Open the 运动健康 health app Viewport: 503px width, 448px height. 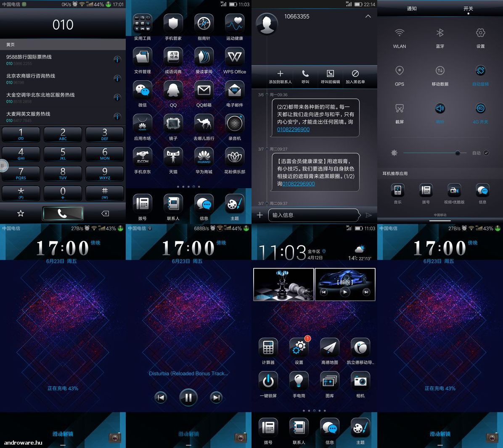tap(235, 24)
